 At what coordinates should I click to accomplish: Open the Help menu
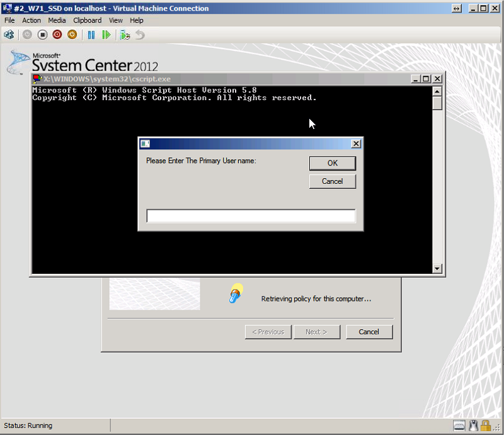pos(137,20)
